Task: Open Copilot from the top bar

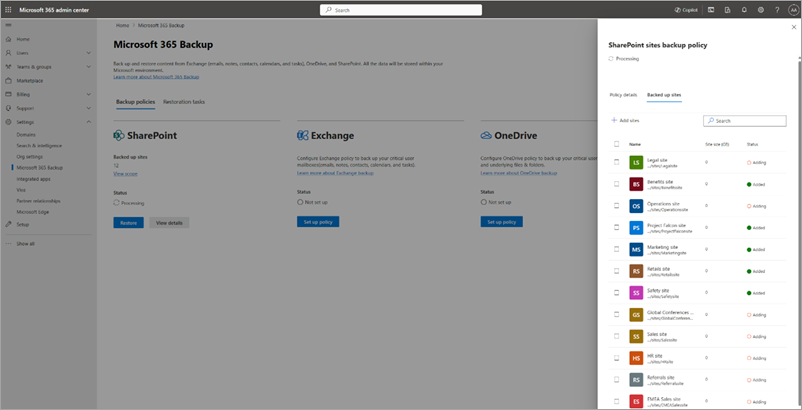Action: [686, 10]
